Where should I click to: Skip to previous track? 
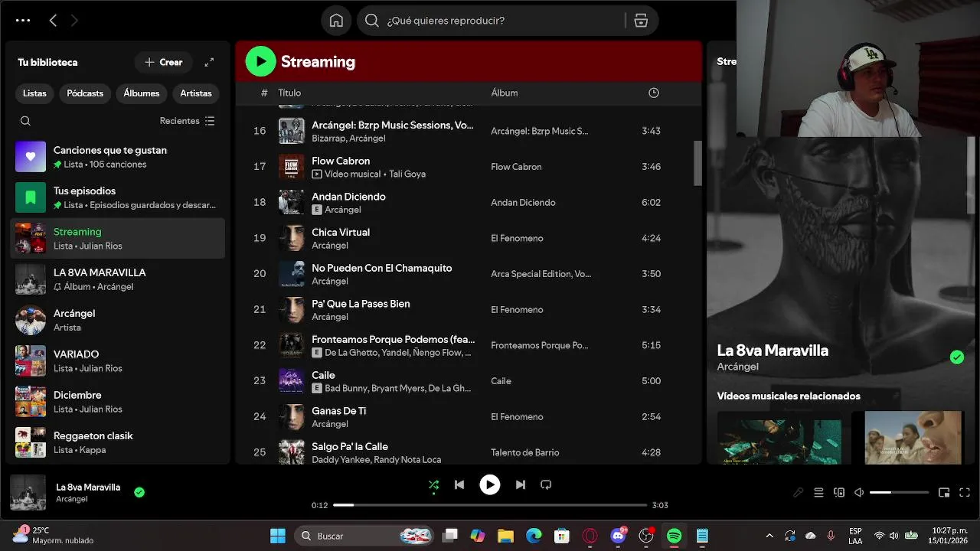coord(459,484)
